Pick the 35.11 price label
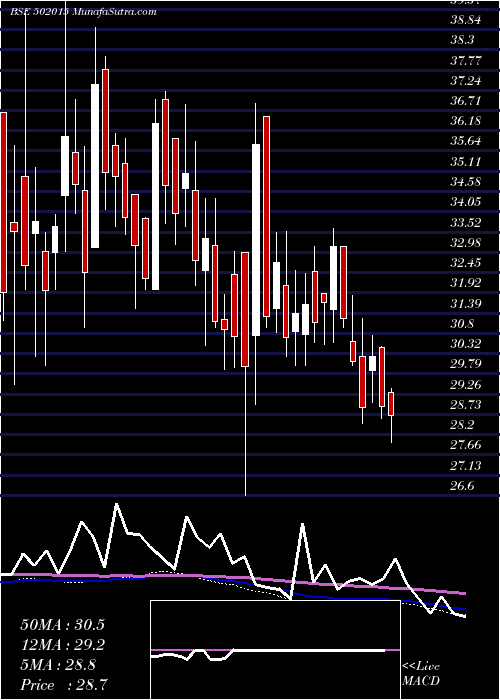 tap(466, 162)
